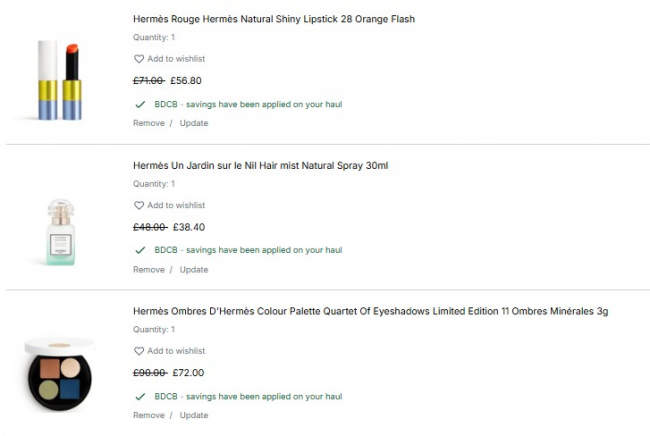Open the Rouge Hermès lipstick product image
650x436 pixels.
[x=59, y=80]
